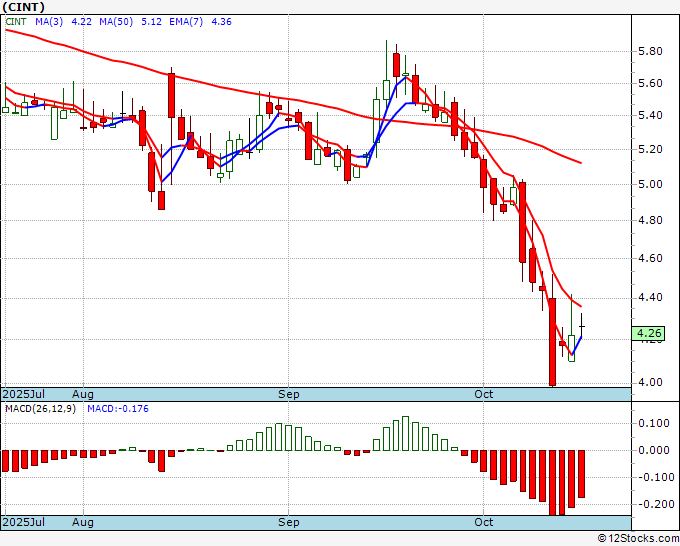Click the 5.40 price axis label
The height and width of the screenshot is (546, 680).
click(651, 115)
